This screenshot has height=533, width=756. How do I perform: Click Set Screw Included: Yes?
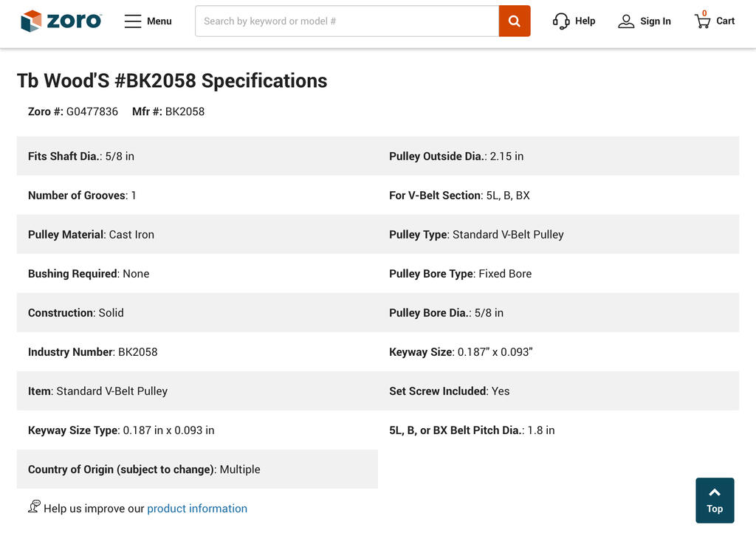tap(558, 391)
